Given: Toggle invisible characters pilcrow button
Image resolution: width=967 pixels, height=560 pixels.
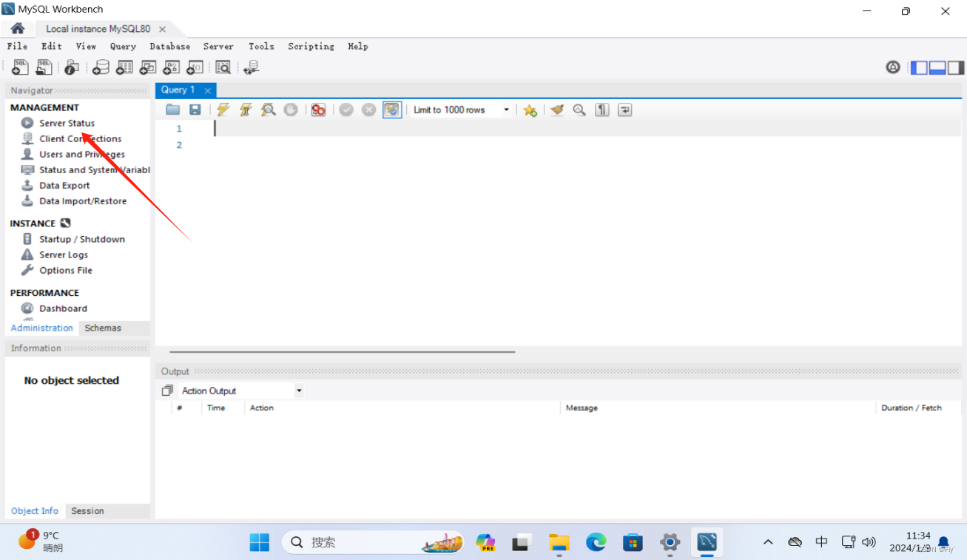Looking at the screenshot, I should [x=602, y=109].
